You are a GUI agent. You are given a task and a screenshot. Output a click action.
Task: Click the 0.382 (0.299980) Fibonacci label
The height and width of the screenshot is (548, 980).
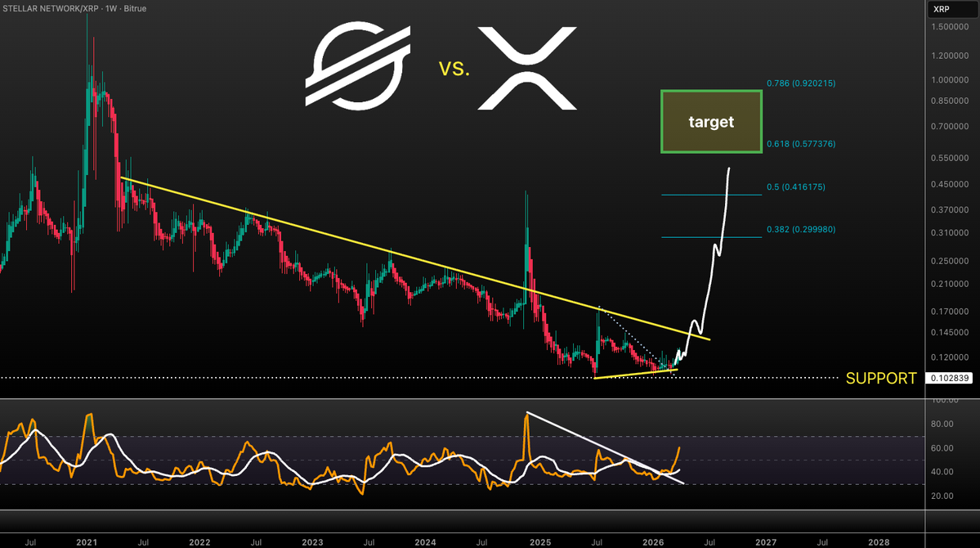point(801,229)
